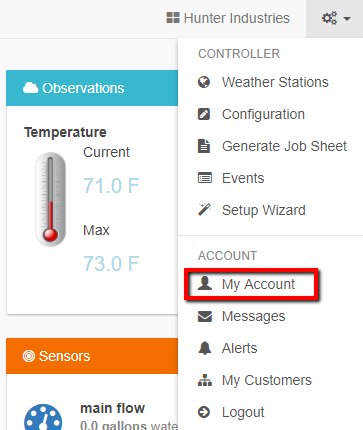Screen dimensions: 363x430
Task: Click the dropdown caret beside gears
Action: coord(347,19)
